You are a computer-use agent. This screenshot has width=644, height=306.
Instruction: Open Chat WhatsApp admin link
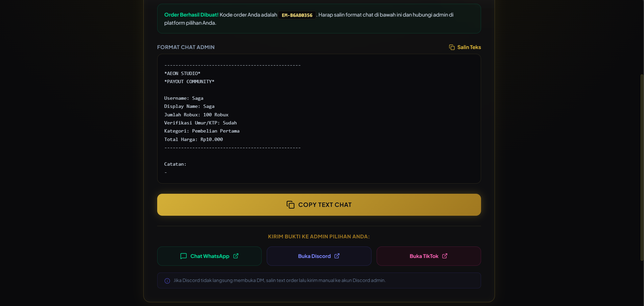pyautogui.click(x=209, y=256)
